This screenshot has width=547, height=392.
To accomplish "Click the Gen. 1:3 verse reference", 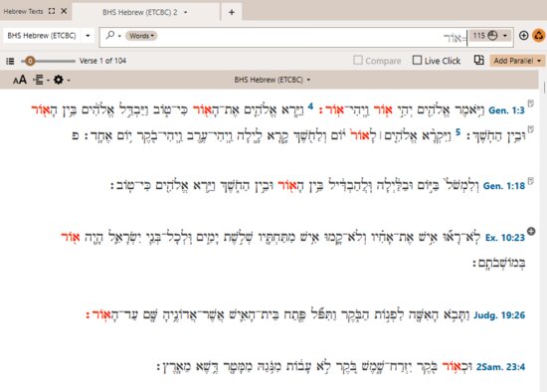I will tap(506, 110).
